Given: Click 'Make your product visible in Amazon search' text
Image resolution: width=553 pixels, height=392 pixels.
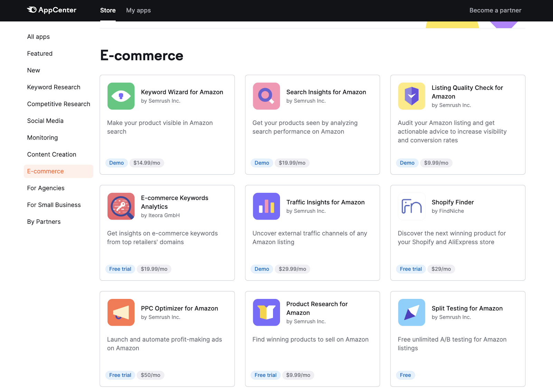Looking at the screenshot, I should 160,127.
